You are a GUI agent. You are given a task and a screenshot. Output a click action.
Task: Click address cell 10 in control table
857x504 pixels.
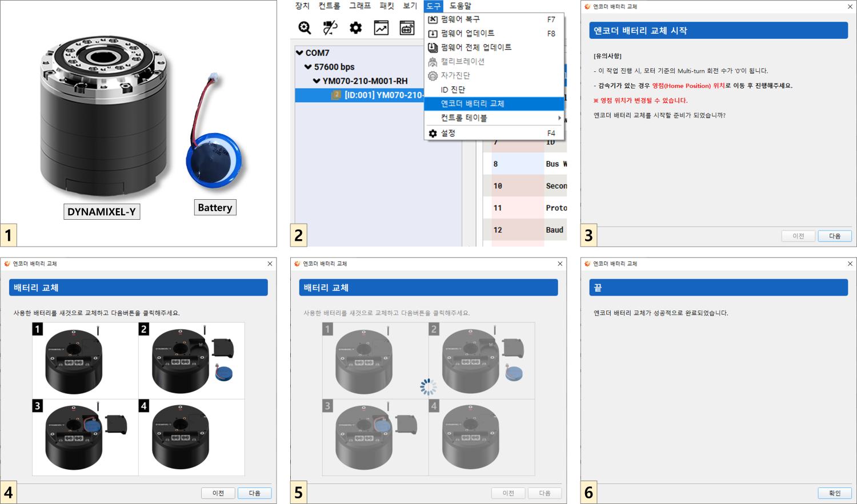click(x=518, y=186)
